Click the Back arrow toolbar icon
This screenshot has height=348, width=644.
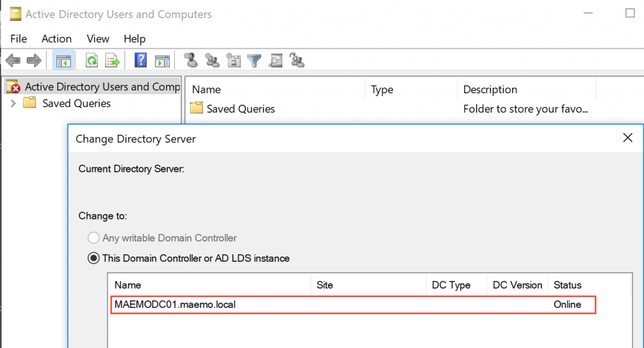[x=13, y=60]
